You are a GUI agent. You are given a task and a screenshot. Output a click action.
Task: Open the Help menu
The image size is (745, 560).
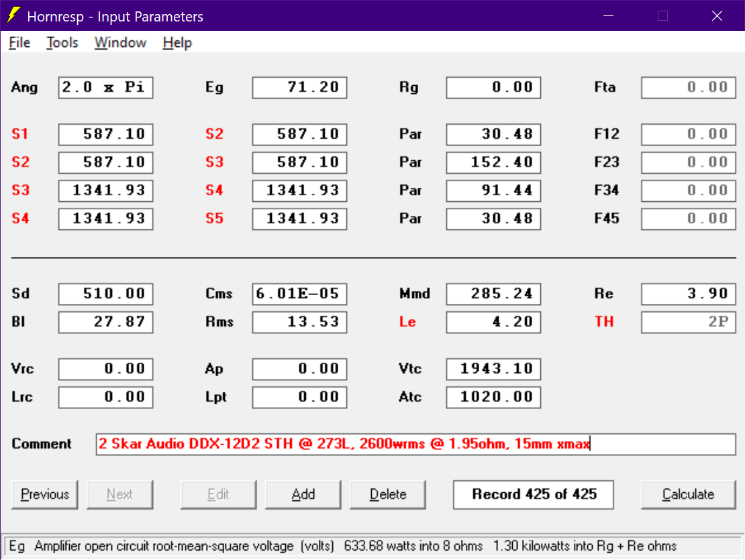(177, 43)
